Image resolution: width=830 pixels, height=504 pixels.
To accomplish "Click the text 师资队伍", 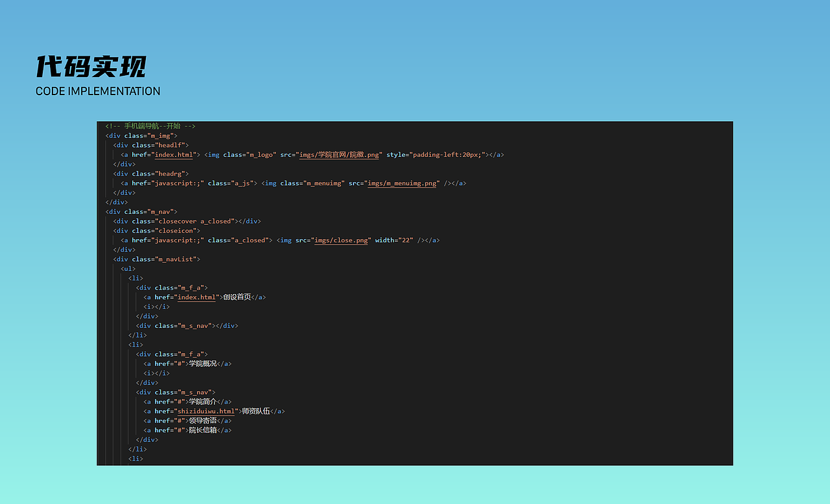I will tap(255, 411).
